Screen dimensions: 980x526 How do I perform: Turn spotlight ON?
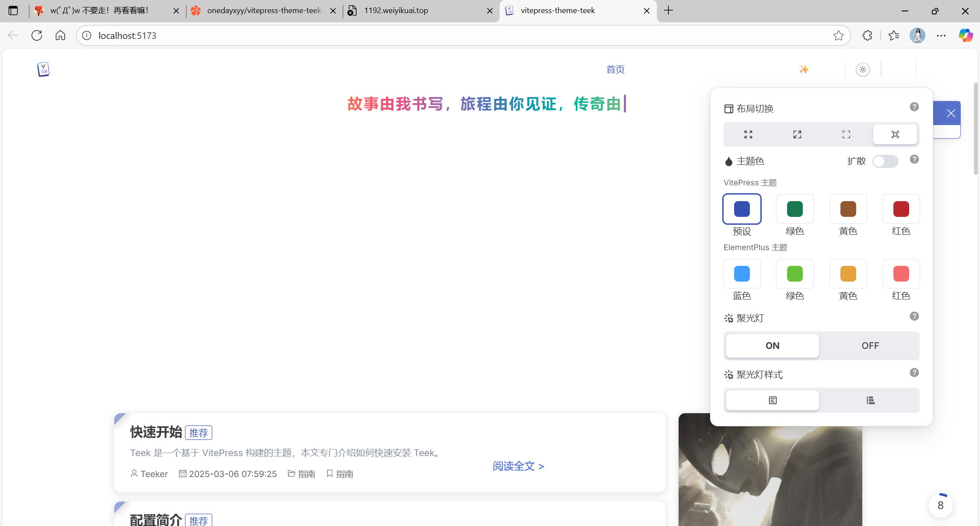tap(772, 346)
